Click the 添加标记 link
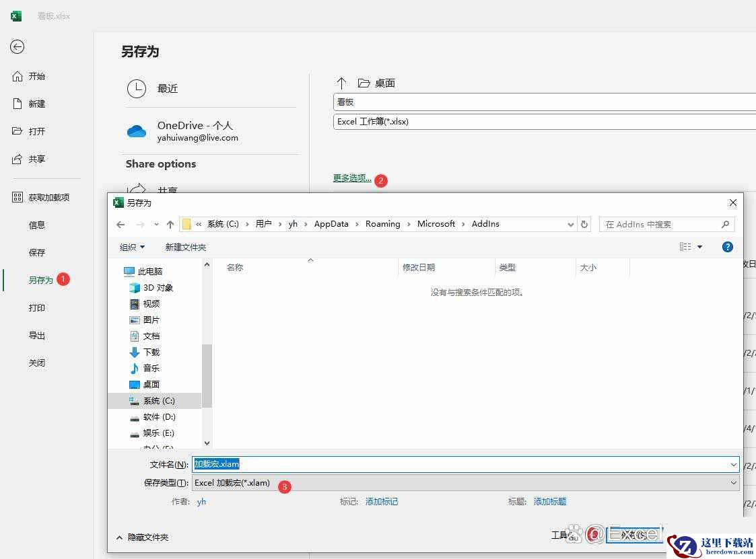Viewport: 756px width, 559px height. point(382,502)
